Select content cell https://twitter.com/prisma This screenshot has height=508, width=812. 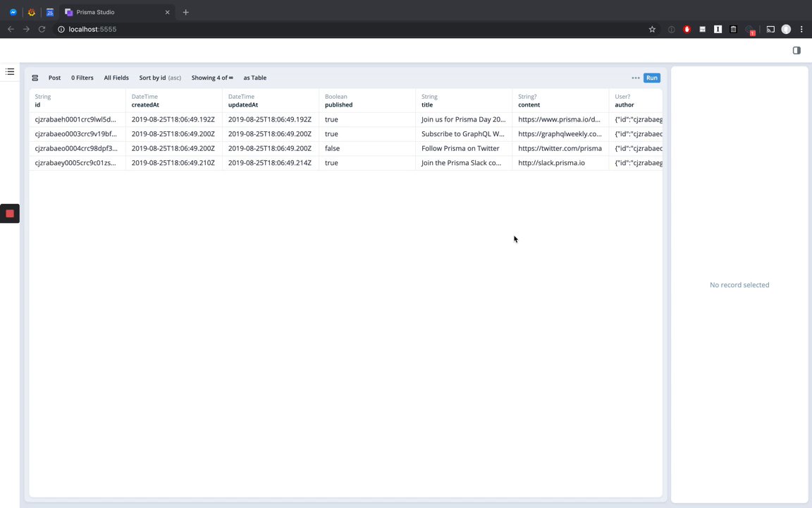[x=561, y=148]
